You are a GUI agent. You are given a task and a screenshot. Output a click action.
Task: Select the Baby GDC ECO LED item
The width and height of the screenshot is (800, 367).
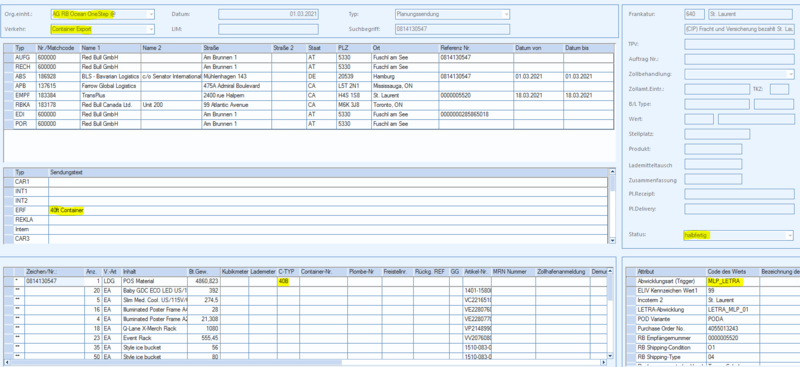coord(154,290)
